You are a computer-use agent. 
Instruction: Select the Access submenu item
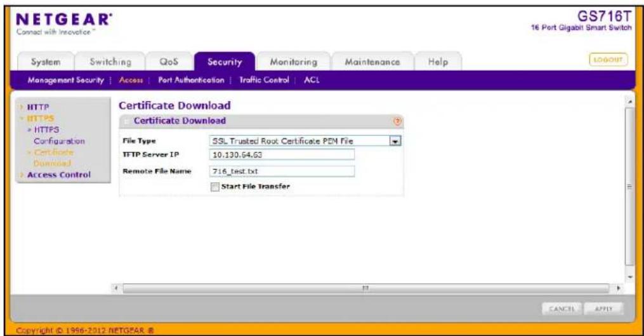tap(131, 80)
